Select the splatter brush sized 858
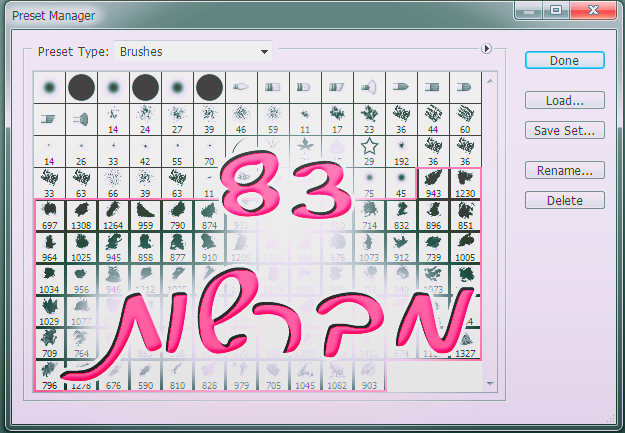Screen dimensions: 625x433 click(x=145, y=248)
